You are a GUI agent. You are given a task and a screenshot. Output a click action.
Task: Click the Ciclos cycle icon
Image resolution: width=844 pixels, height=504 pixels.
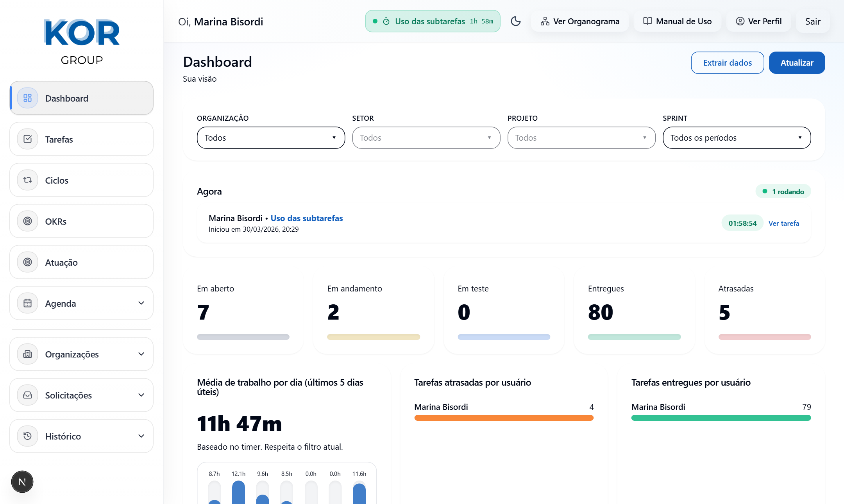coord(27,180)
